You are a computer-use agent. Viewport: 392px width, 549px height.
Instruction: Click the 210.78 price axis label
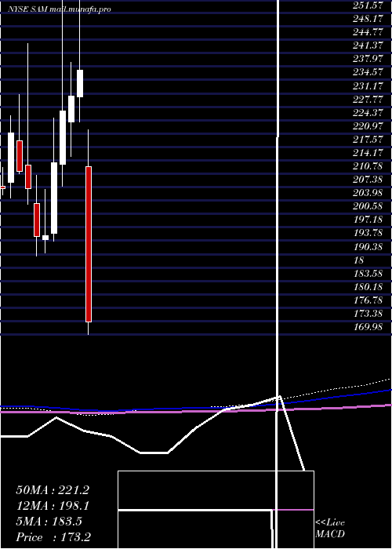(x=368, y=166)
